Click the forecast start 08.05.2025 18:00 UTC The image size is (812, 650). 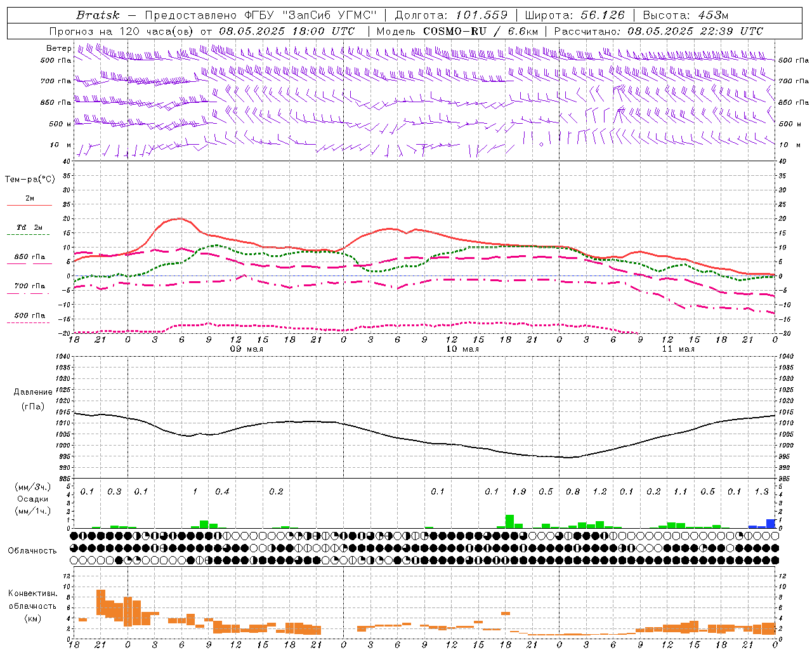click(x=287, y=31)
